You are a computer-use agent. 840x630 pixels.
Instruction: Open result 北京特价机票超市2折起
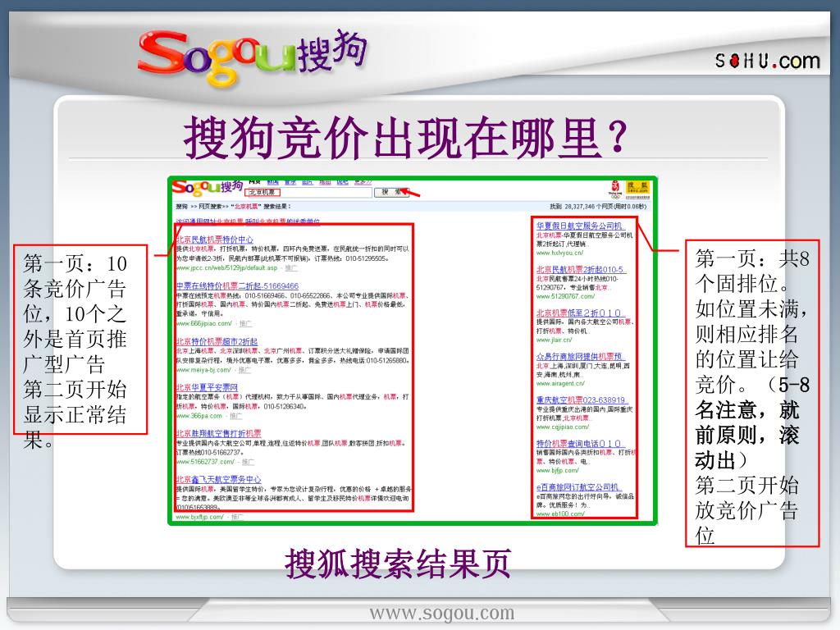[217, 341]
